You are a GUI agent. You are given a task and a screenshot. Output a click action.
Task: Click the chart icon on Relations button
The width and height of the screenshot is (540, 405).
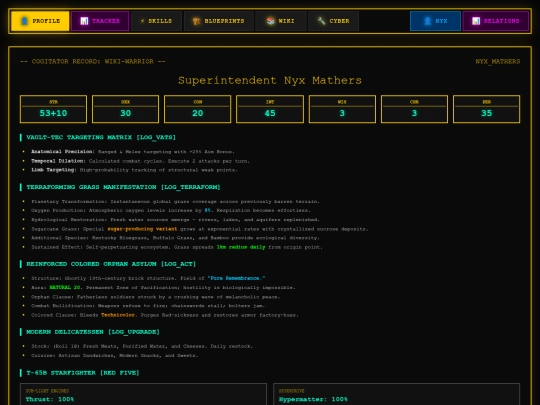[476, 21]
